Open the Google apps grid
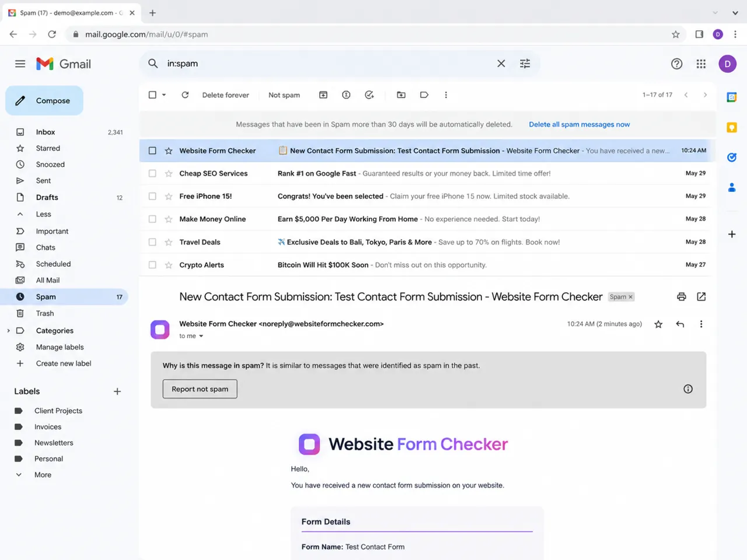 tap(701, 64)
